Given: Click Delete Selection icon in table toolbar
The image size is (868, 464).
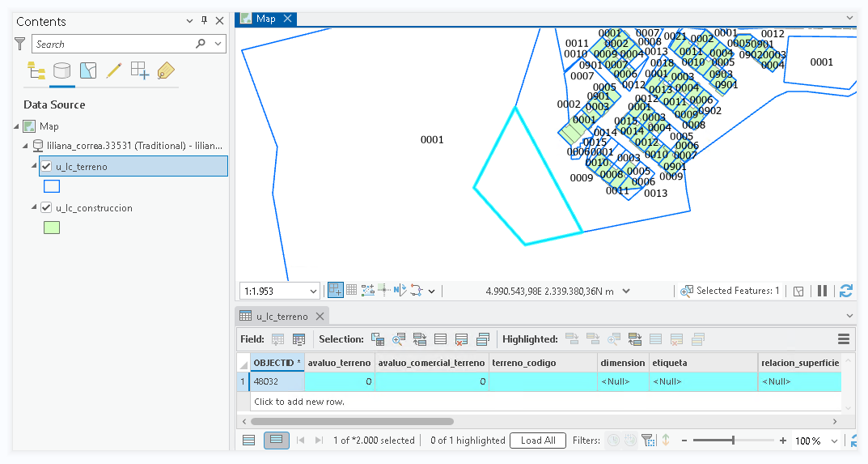Looking at the screenshot, I should pyautogui.click(x=462, y=339).
